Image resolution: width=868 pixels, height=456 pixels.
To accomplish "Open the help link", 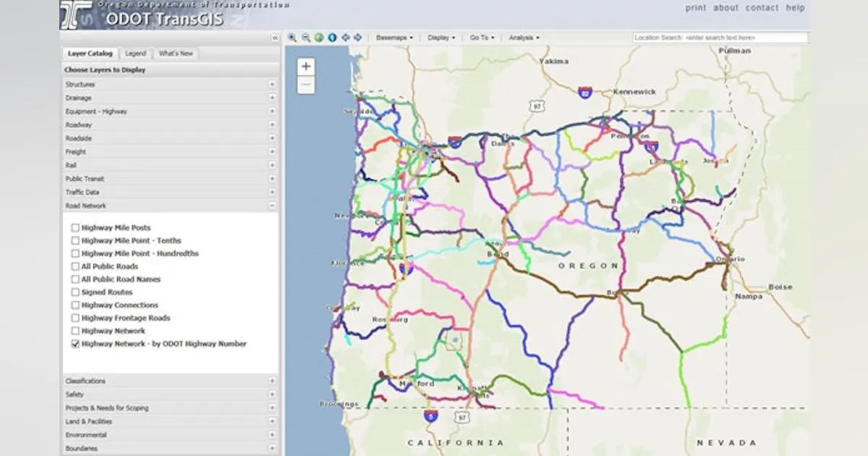I will tap(796, 8).
